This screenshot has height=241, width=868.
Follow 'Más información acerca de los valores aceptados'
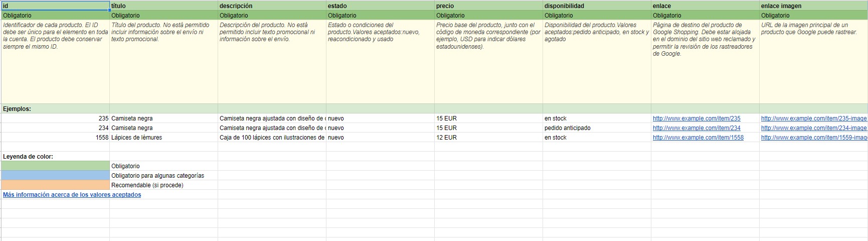[x=72, y=195]
